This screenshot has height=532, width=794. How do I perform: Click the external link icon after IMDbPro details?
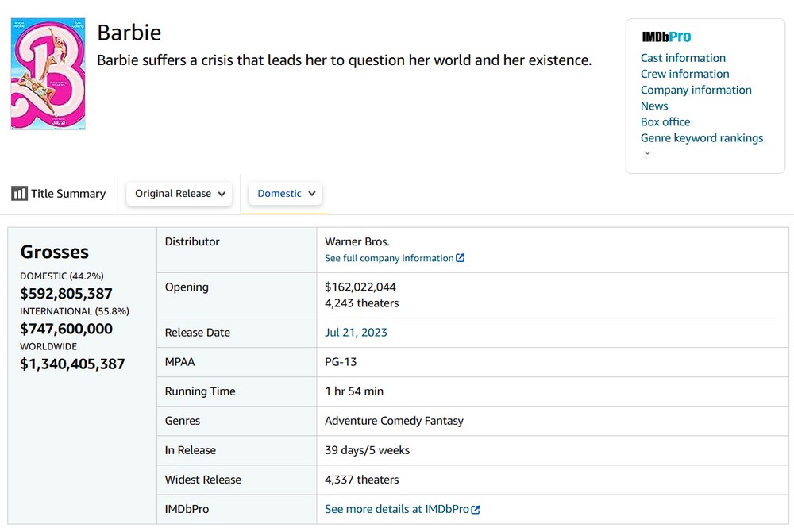point(476,509)
